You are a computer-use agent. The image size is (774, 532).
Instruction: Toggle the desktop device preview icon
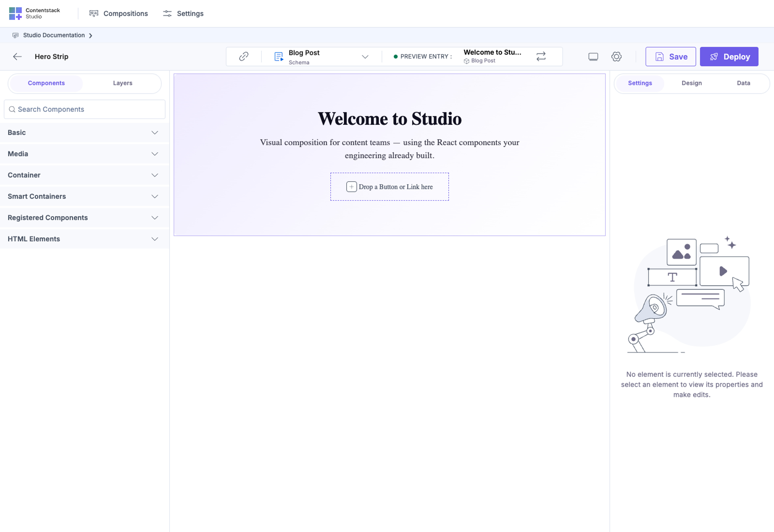(x=593, y=57)
